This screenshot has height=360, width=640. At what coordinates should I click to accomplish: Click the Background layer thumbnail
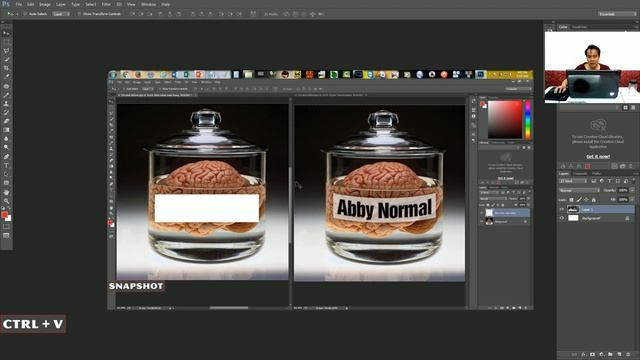click(573, 218)
